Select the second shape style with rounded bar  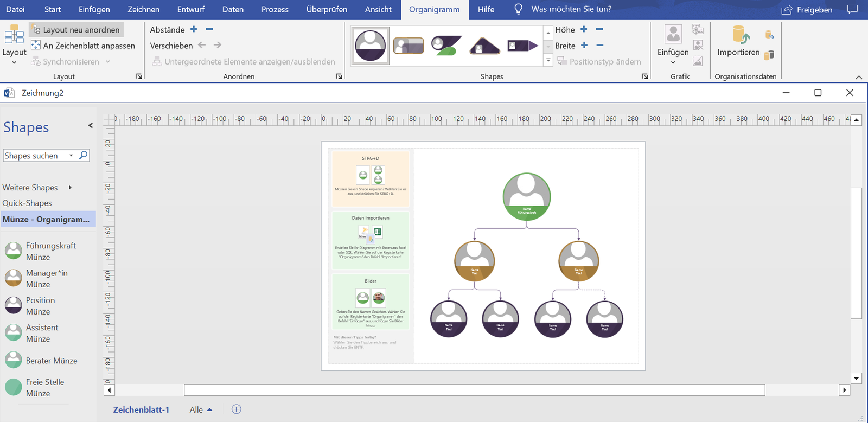coord(409,46)
